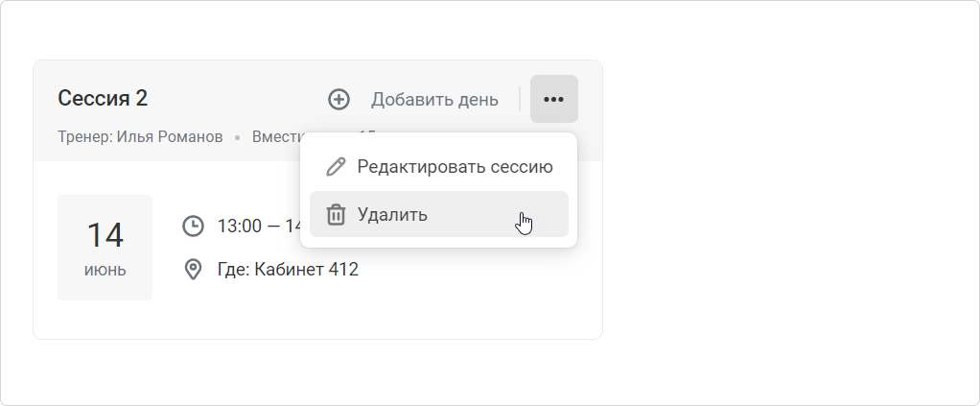Click the Где: Кабинет 412 location text
This screenshot has height=406, width=980.
(288, 270)
